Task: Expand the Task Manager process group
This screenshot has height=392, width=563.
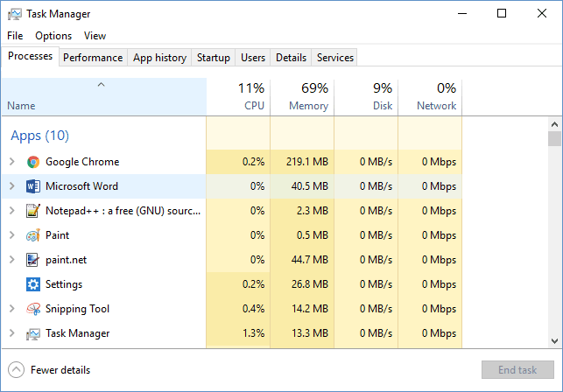Action: point(12,333)
